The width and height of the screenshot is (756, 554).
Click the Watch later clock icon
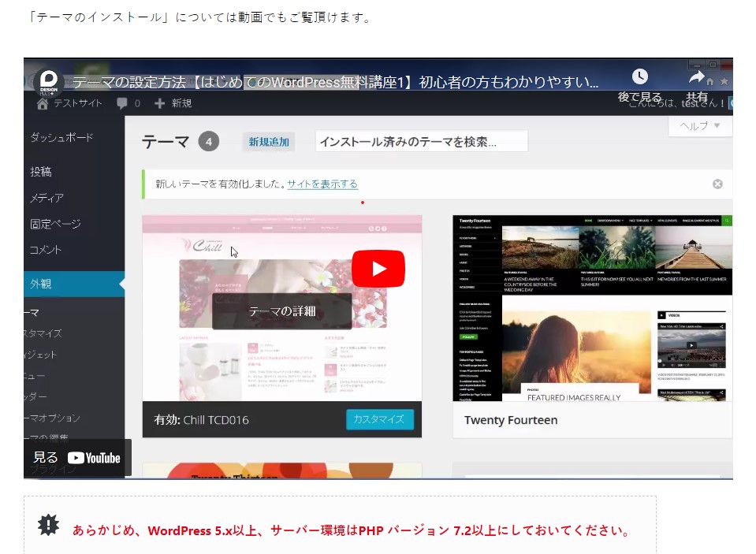[640, 76]
